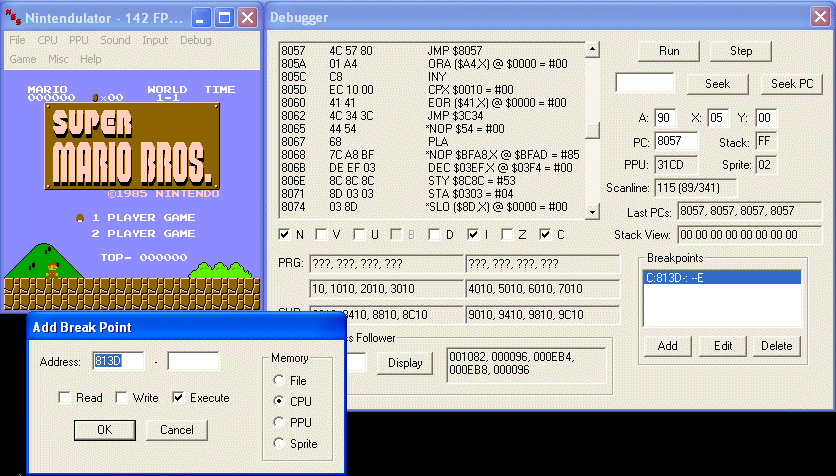The image size is (836, 476).
Task: Select disassembly line JMP $8057
Action: [432, 51]
